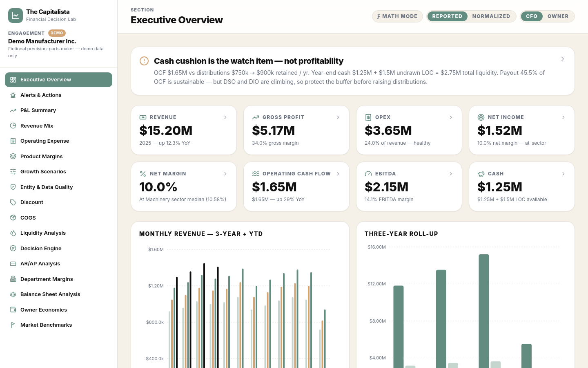
Task: Click the Department Margins building icon
Action: tap(13, 279)
